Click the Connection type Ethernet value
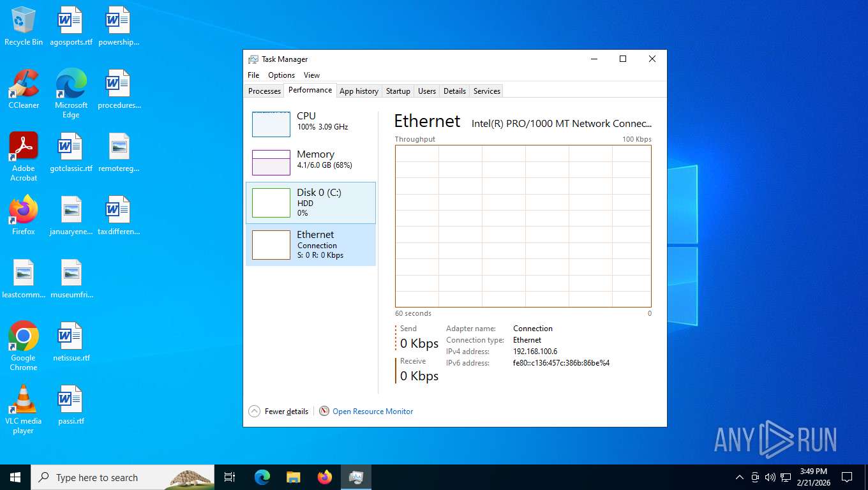 pyautogui.click(x=527, y=340)
